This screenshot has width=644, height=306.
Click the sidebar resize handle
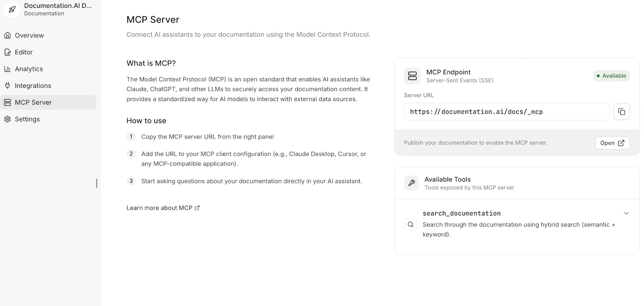[x=97, y=183]
